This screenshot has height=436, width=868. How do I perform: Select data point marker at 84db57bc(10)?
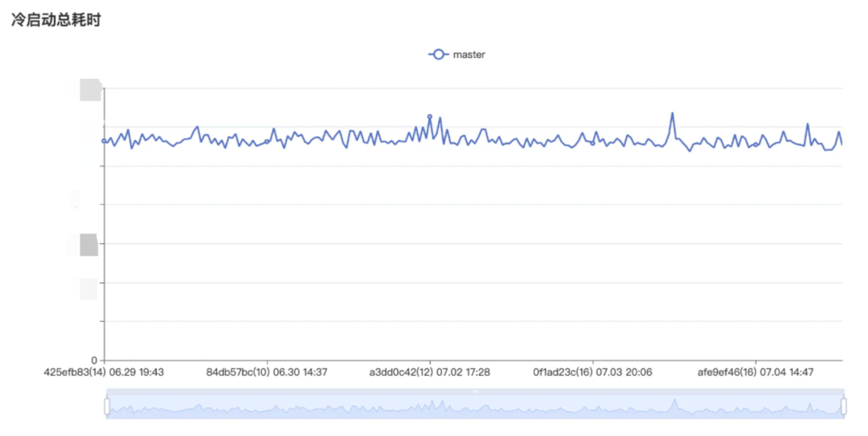click(x=267, y=142)
